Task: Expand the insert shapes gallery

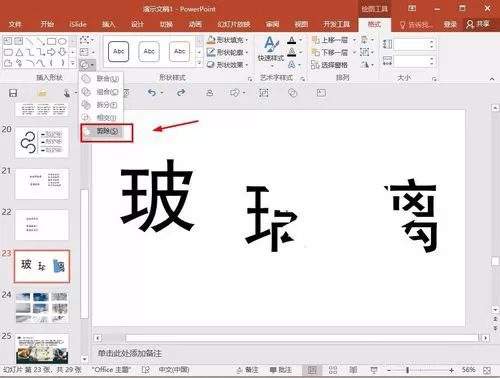Action: [x=72, y=63]
